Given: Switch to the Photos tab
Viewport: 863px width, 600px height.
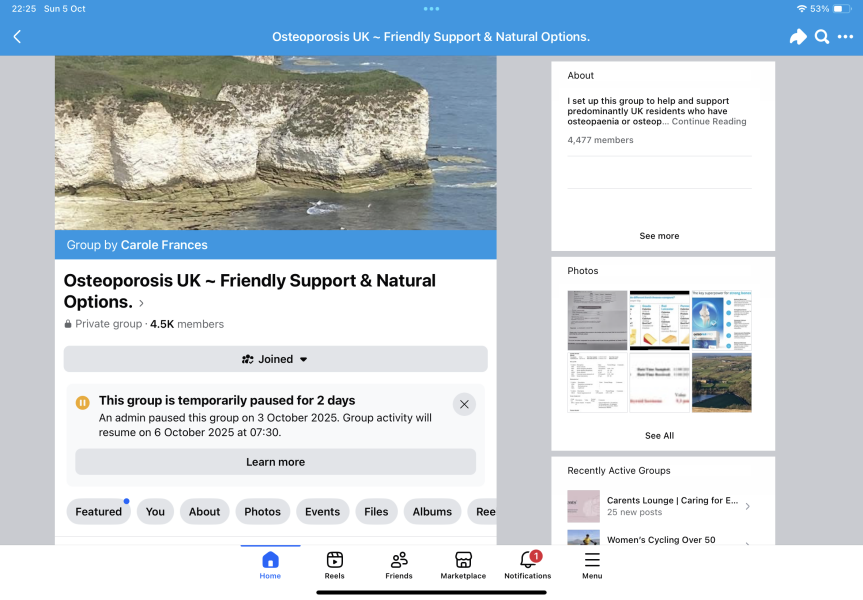Looking at the screenshot, I should tap(262, 512).
